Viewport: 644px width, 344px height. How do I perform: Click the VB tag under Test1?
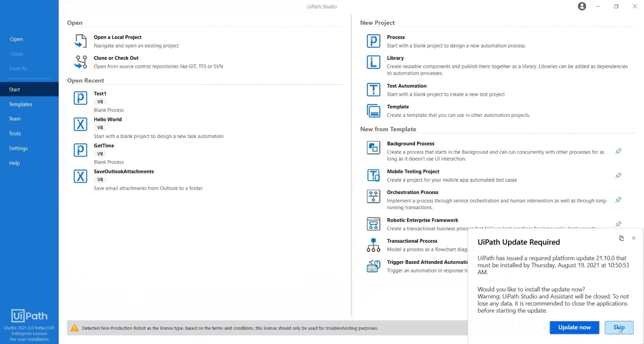tap(100, 102)
